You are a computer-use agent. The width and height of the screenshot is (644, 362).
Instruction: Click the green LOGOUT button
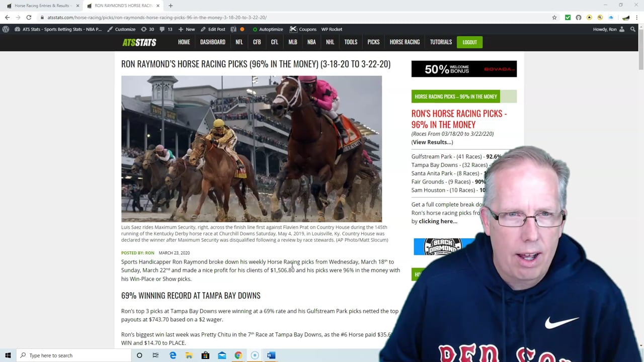click(469, 42)
